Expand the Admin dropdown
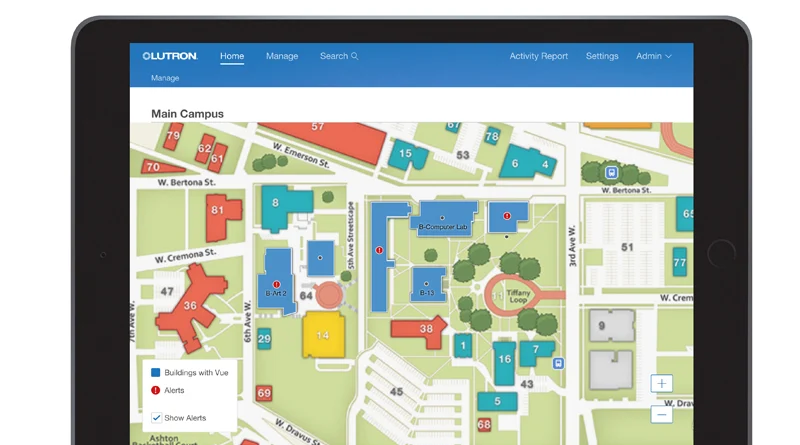 click(x=654, y=56)
